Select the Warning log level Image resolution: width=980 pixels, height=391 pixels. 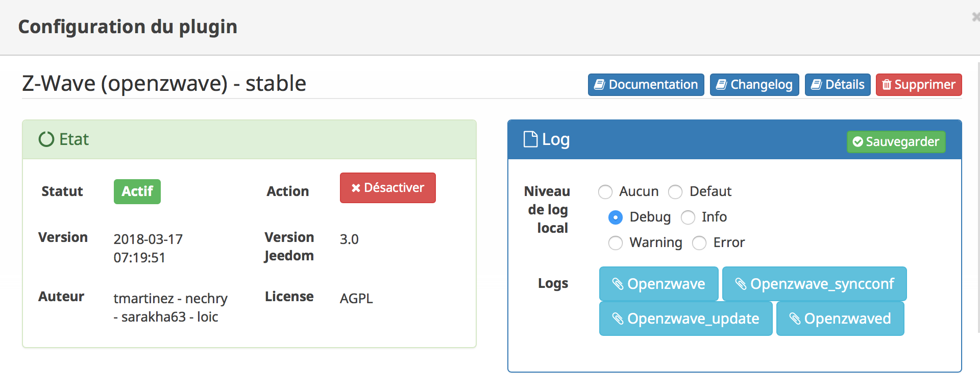(x=616, y=243)
